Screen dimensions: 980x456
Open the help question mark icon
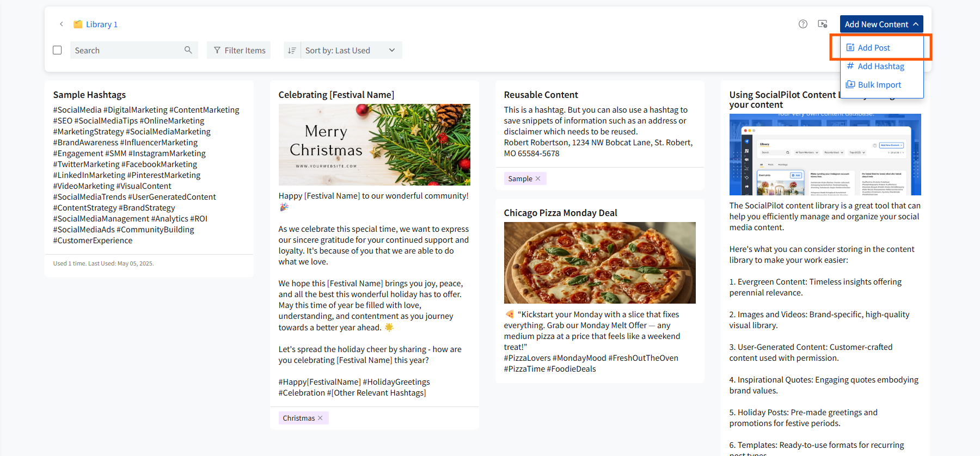(x=803, y=24)
